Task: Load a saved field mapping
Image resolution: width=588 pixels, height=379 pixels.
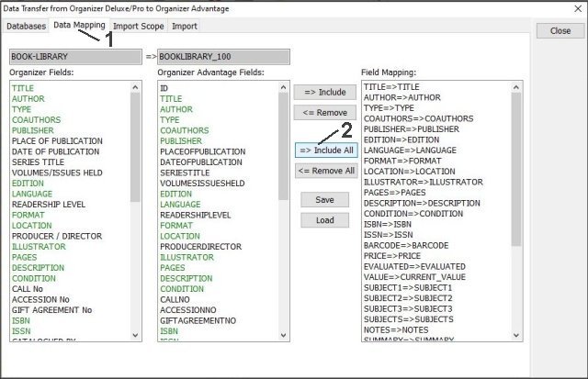Action: point(324,220)
